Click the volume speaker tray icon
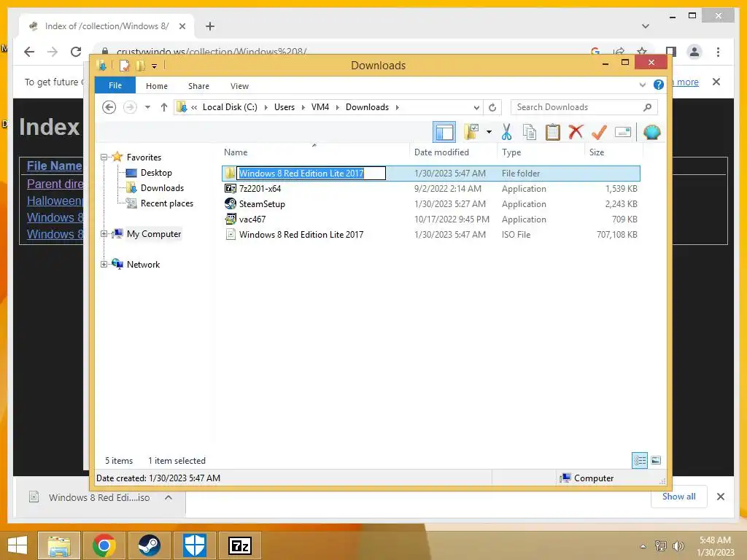The height and width of the screenshot is (560, 747). click(678, 545)
